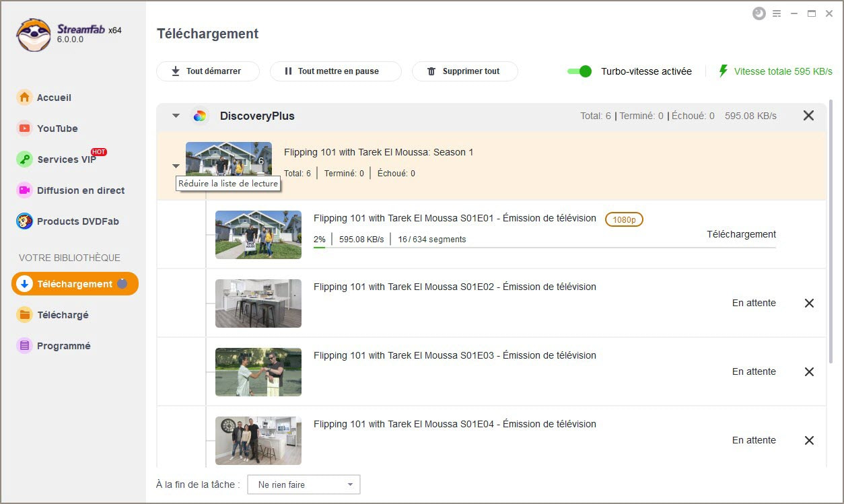Cancel the S01E03 waiting download
This screenshot has height=504, width=844.
pos(810,372)
